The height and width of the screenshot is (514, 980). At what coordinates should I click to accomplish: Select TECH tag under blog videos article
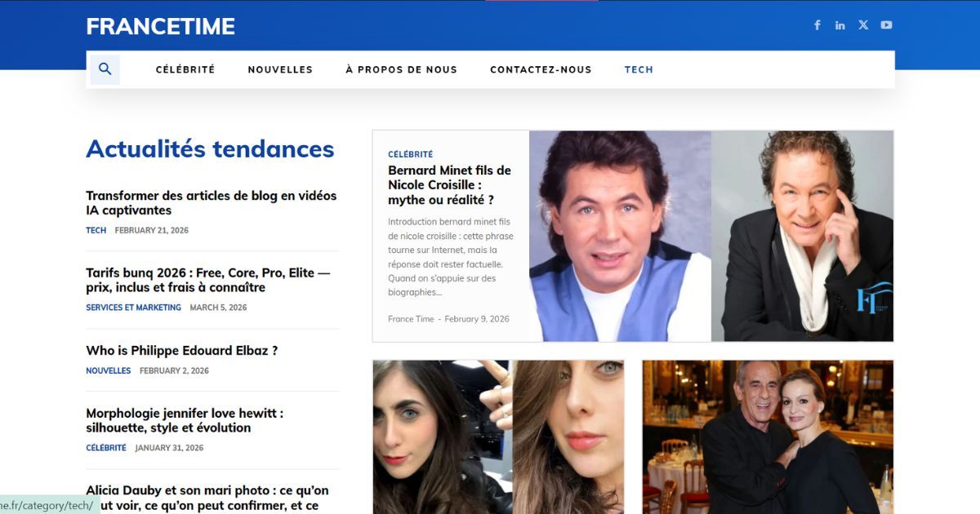pos(96,230)
